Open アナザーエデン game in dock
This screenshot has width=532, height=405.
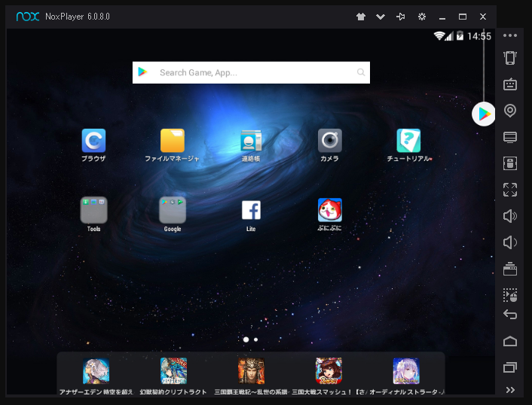tap(96, 371)
